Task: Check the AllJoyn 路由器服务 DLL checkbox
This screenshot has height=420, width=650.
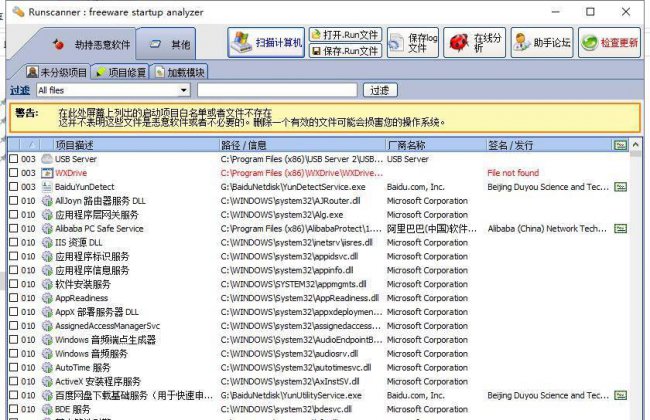Action: coord(14,201)
